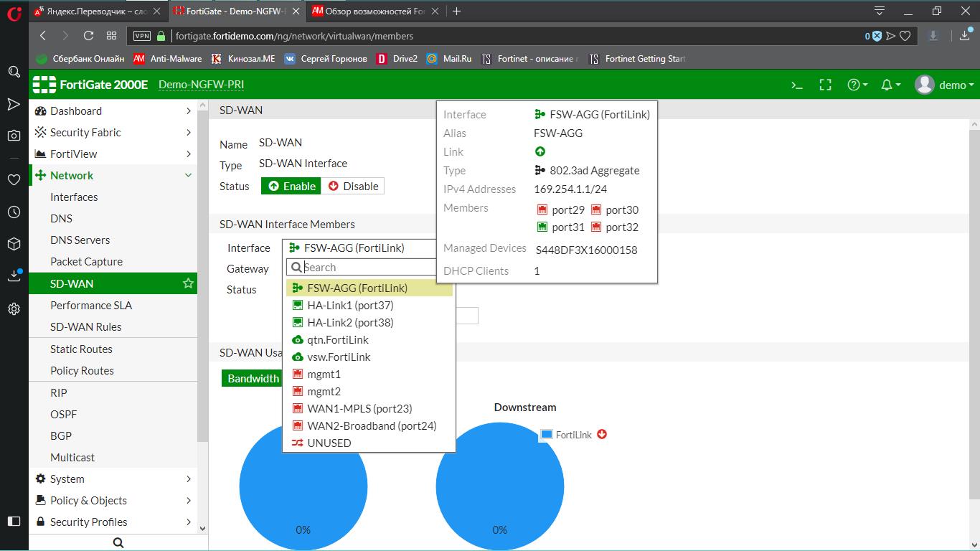Viewport: 980px width, 551px height.
Task: Click the FortiGate 2000E logo
Action: 90,85
